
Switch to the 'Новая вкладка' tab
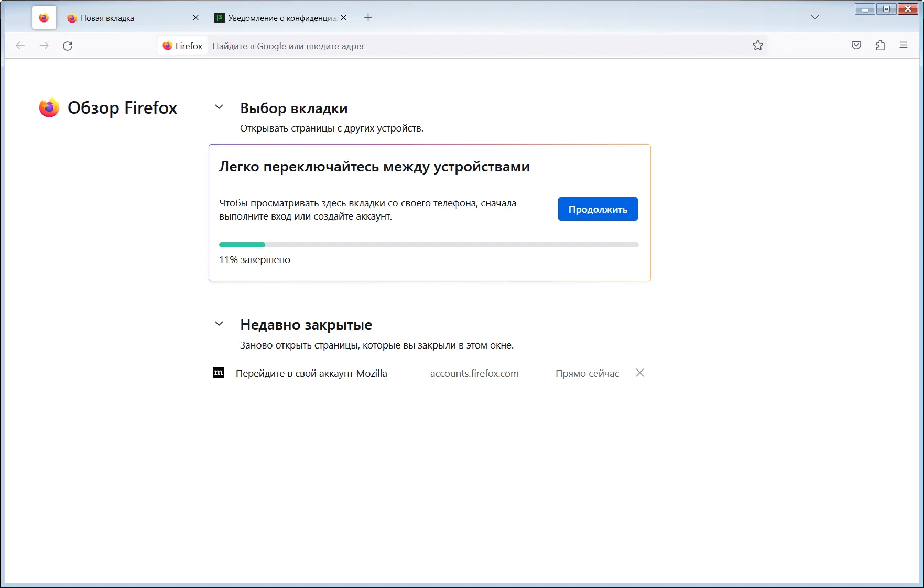pyautogui.click(x=131, y=18)
